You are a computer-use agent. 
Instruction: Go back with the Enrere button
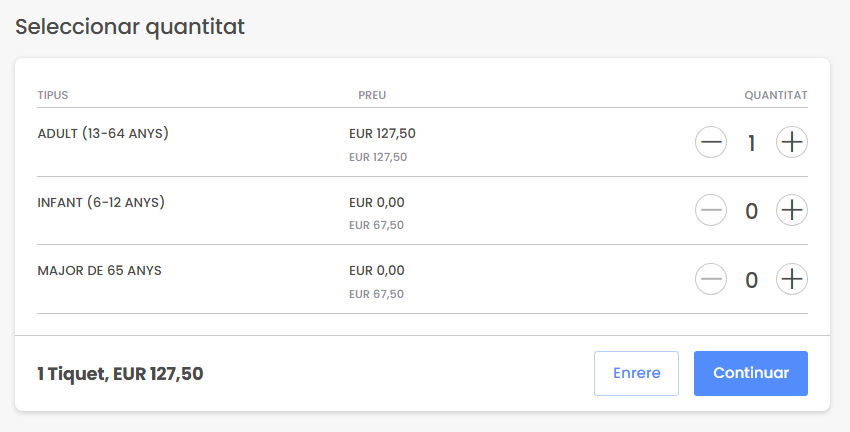pyautogui.click(x=636, y=373)
